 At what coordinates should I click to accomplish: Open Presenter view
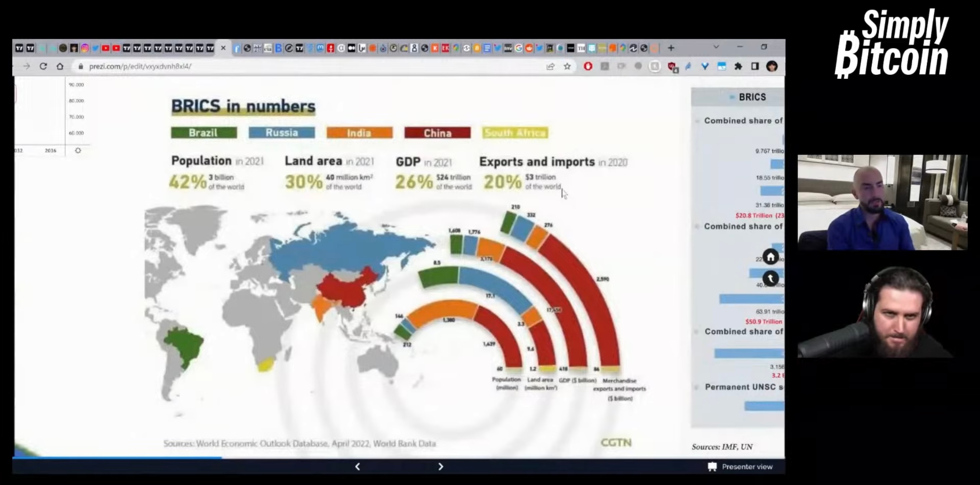740,466
